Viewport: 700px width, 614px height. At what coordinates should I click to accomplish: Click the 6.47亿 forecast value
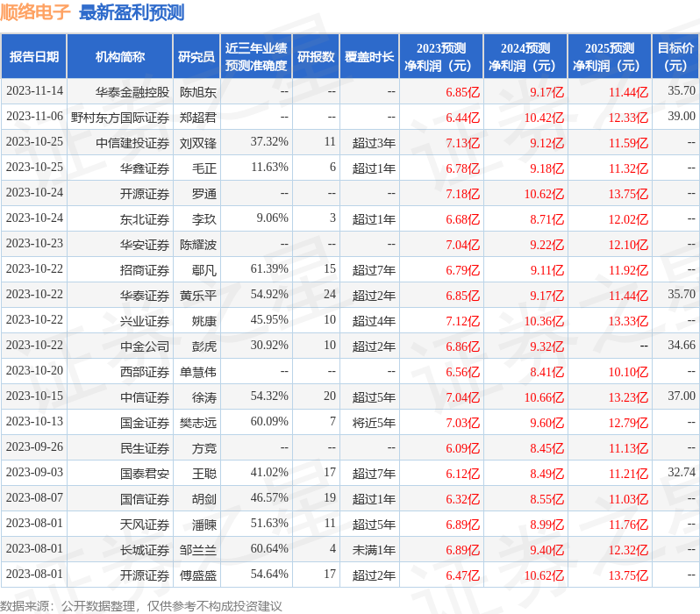point(462,575)
